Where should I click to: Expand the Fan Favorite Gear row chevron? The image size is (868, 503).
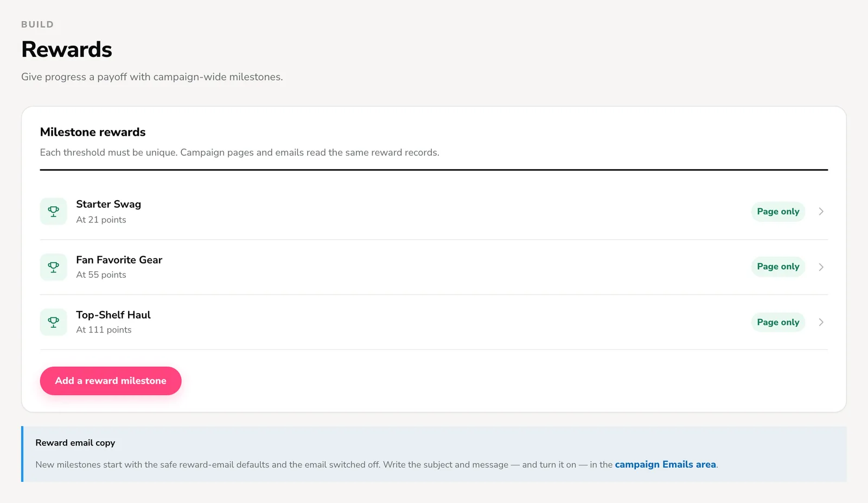821,267
